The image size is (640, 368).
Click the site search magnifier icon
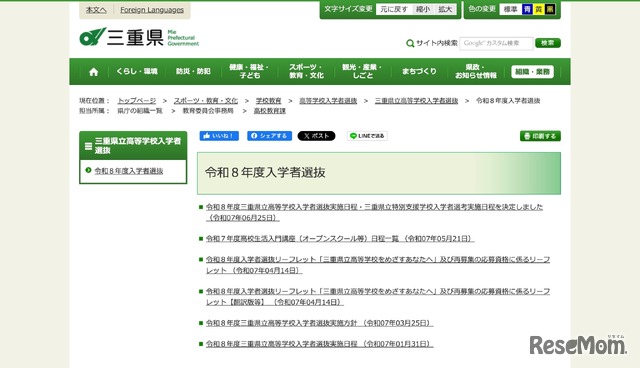410,43
